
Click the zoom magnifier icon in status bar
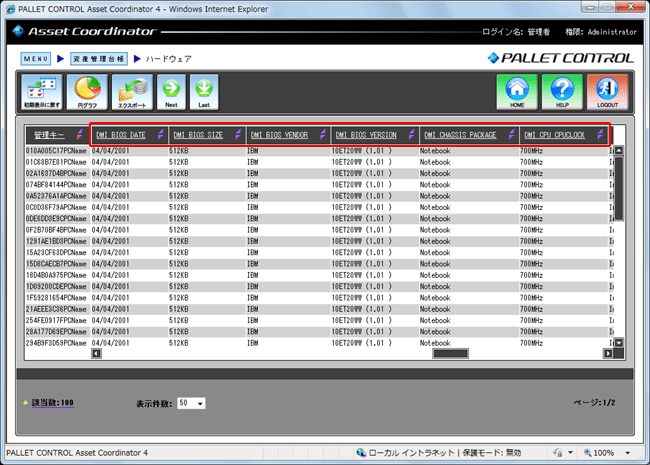pos(587,453)
